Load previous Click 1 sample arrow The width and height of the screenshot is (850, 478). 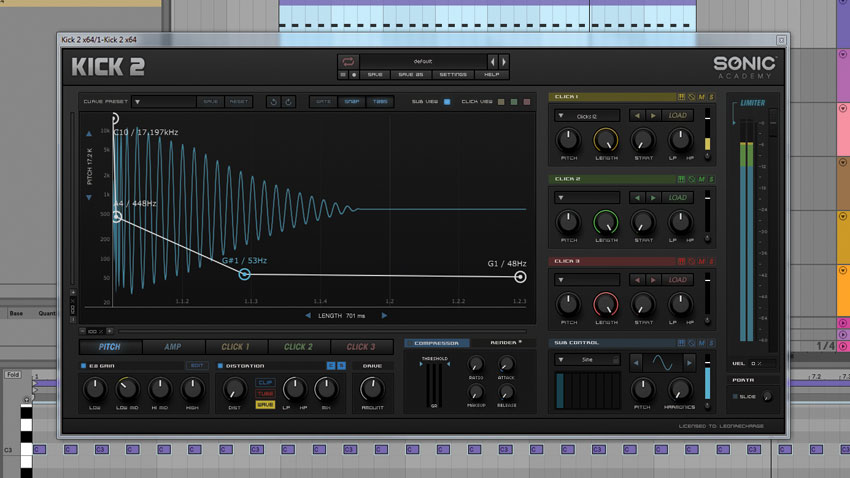tap(637, 115)
